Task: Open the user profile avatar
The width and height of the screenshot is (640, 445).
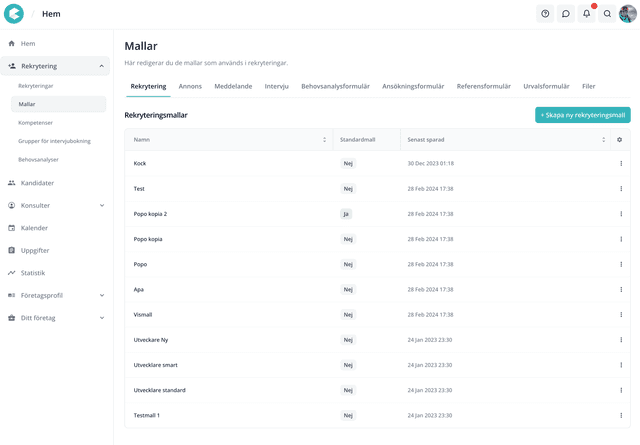Action: click(627, 14)
